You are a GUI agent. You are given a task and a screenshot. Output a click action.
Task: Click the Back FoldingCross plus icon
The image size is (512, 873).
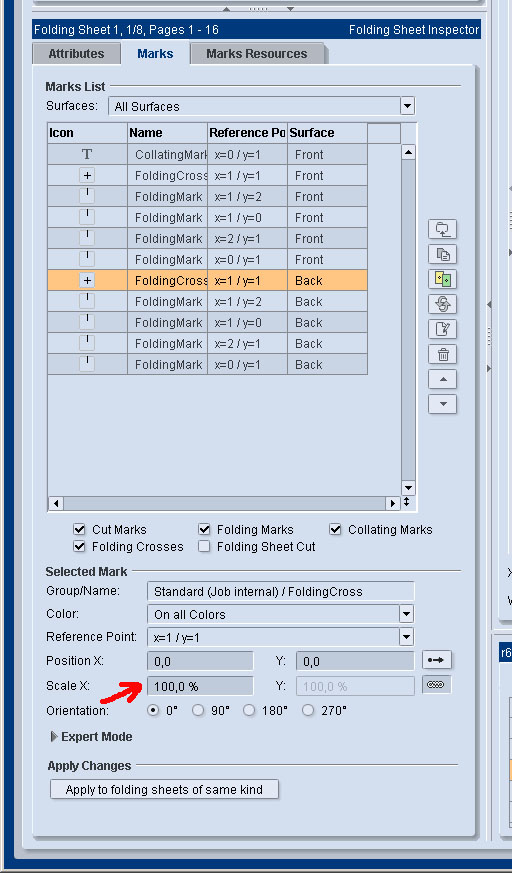(87, 281)
